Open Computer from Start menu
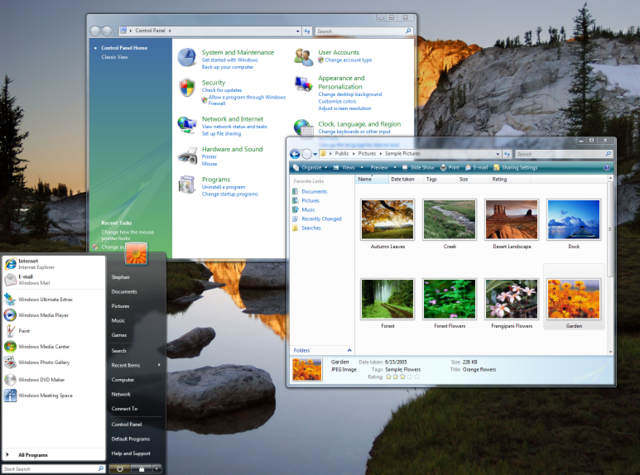 122,380
